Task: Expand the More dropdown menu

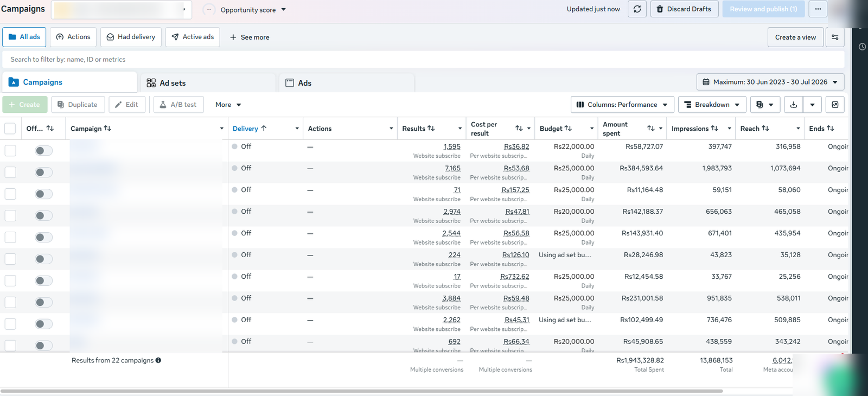Action: tap(228, 105)
